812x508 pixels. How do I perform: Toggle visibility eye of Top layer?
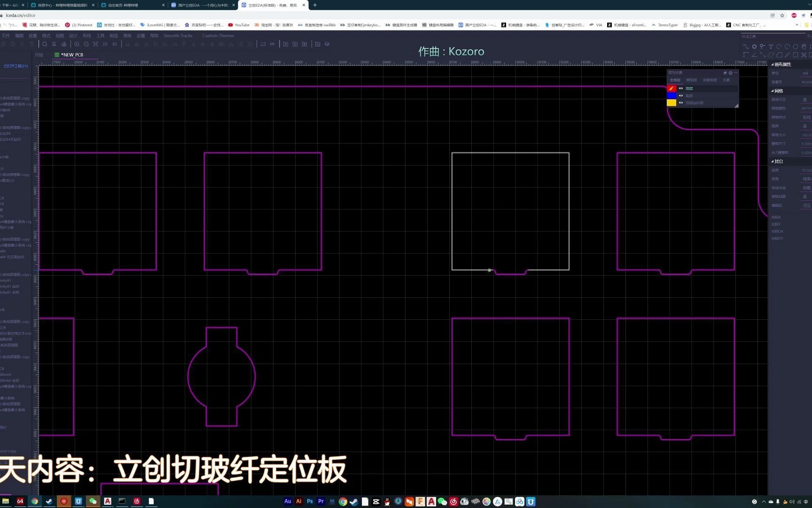(681, 88)
